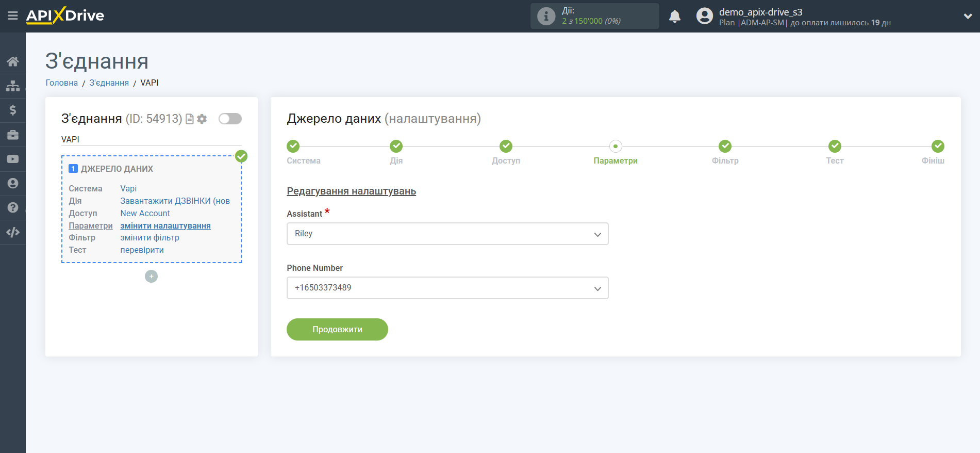Click the demo_apix-drive_s3 account name
The image size is (980, 453).
click(761, 12)
